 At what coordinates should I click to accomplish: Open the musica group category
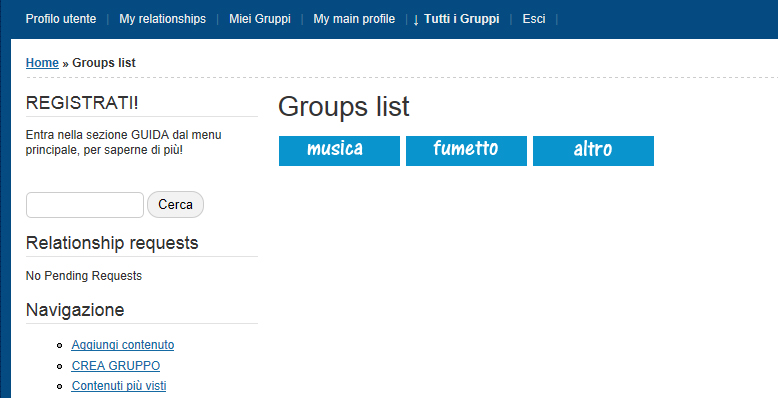(339, 151)
